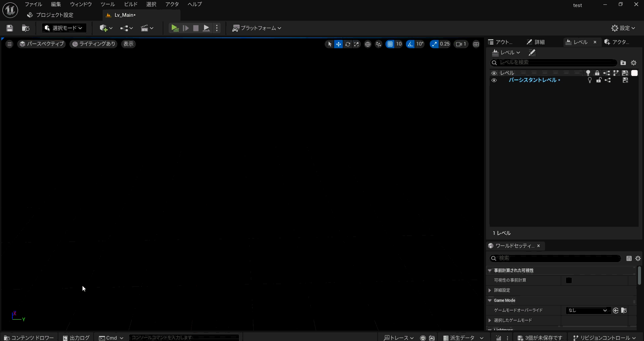The image size is (644, 341).
Task: Toggle visibility eye in レベル header row
Action: pyautogui.click(x=494, y=73)
